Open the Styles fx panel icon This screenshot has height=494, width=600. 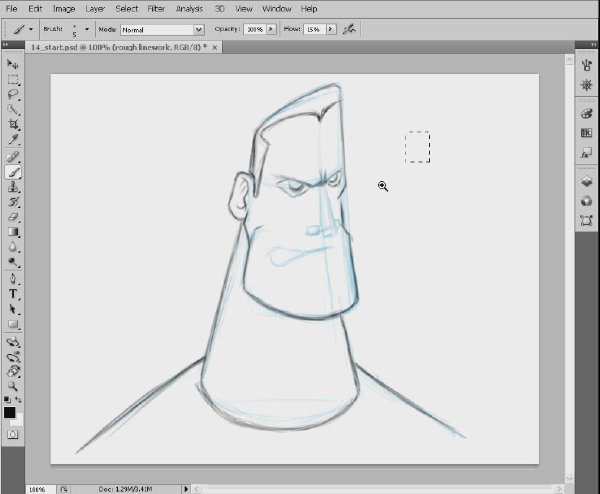pos(586,153)
